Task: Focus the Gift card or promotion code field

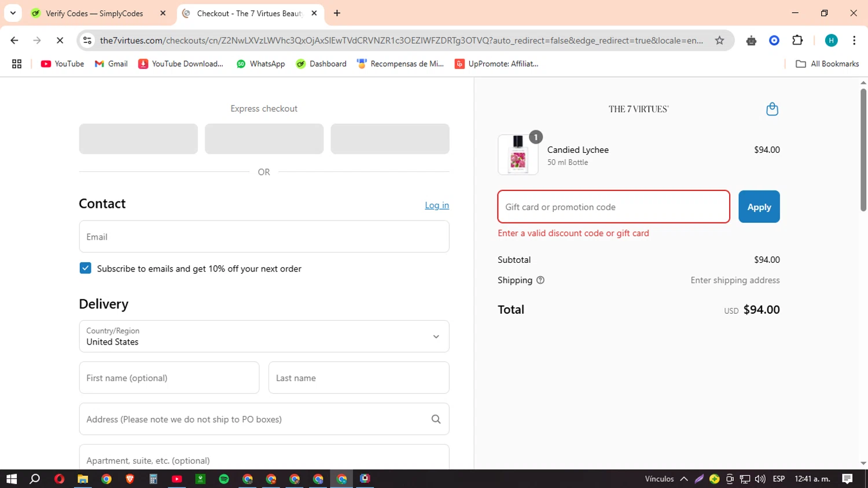Action: [613, 207]
